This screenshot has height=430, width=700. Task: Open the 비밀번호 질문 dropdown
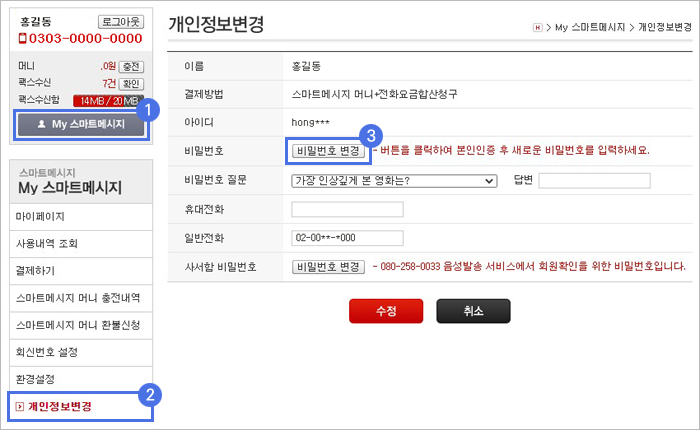pyautogui.click(x=394, y=181)
